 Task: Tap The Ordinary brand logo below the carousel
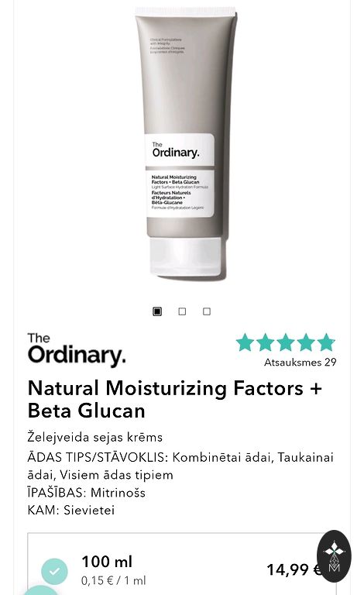(x=76, y=350)
